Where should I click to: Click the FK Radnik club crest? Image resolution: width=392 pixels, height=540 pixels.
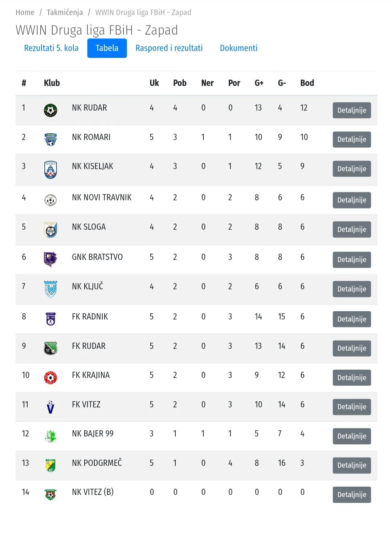(50, 319)
